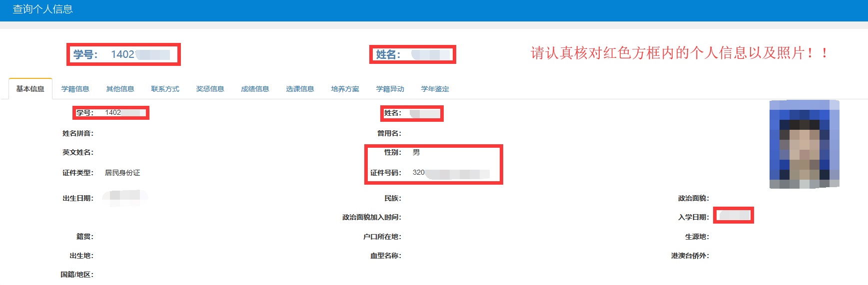This screenshot has width=868, height=285.
Task: Click the 证件号码 value starting with 320
Action: pos(450,173)
